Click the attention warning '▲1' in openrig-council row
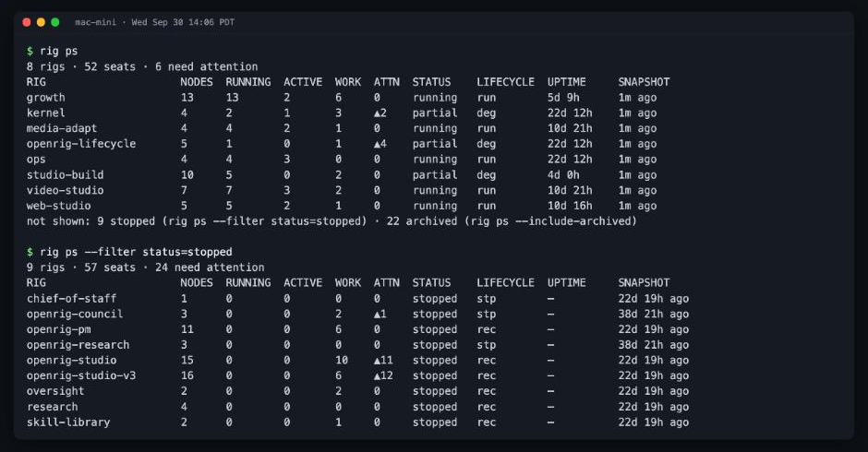Image resolution: width=868 pixels, height=452 pixels. 380,314
